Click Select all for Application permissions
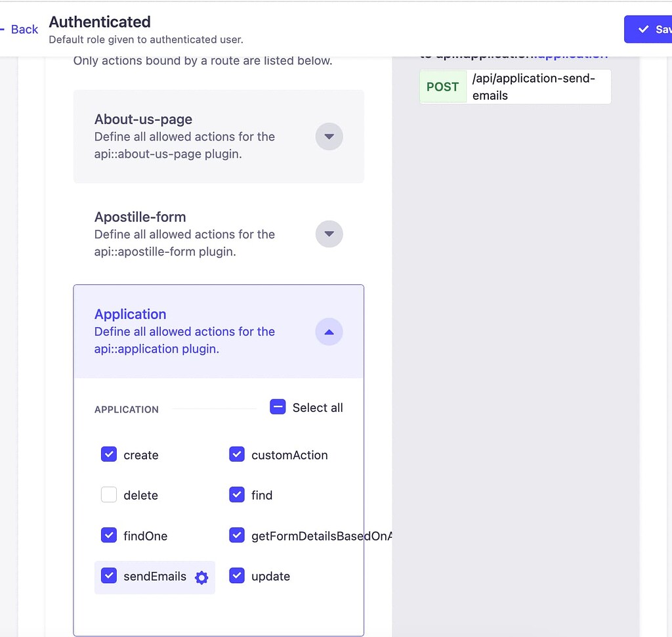Screen dimensions: 672x637 (278, 406)
